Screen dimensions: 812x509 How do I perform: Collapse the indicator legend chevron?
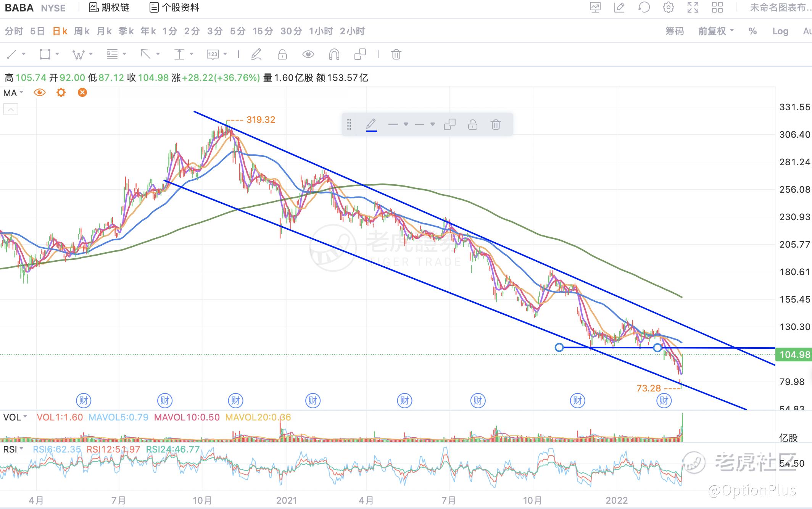coord(11,110)
